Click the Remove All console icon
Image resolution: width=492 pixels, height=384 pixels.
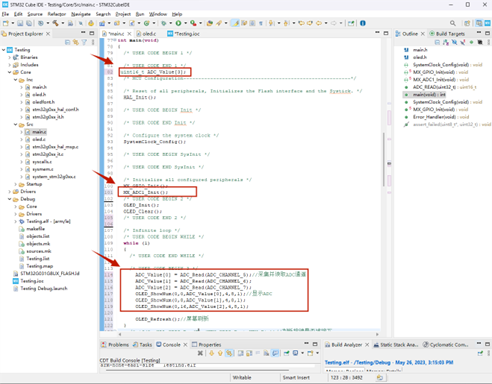200,353
